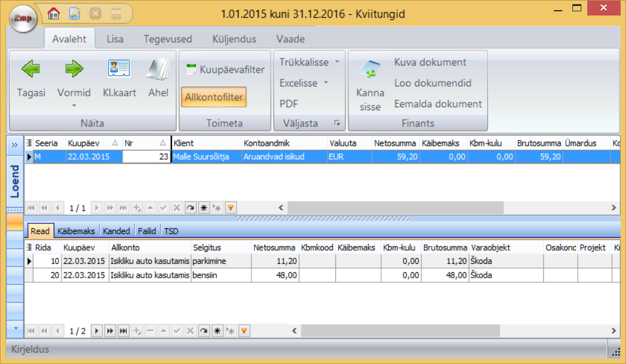Click the green Tagasi back arrow
Image resolution: width=626 pixels, height=364 pixels.
click(x=31, y=70)
